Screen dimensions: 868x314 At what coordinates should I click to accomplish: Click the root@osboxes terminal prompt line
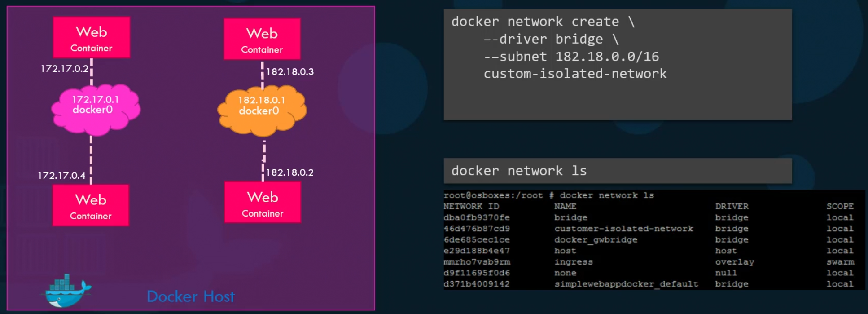[x=549, y=195]
